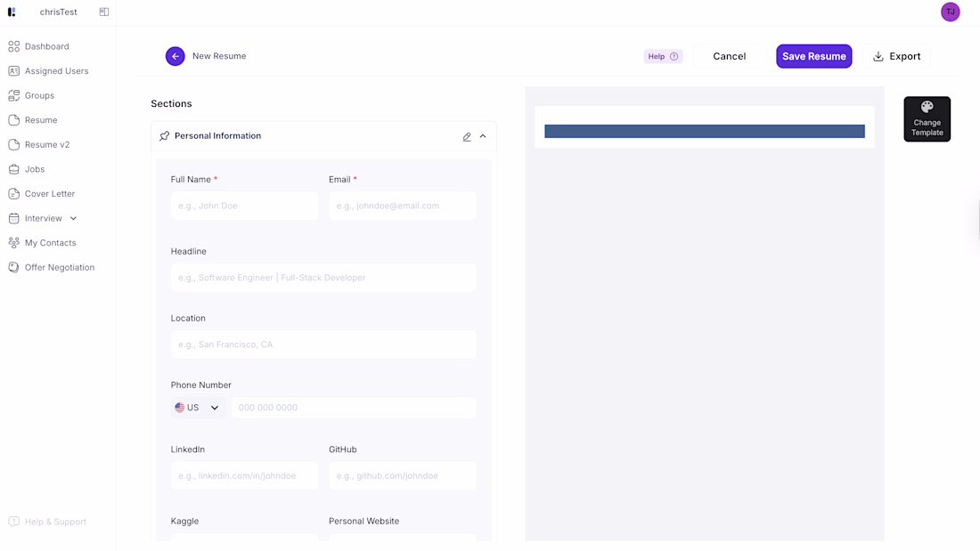
Task: Click the Help question mark icon
Action: click(674, 56)
